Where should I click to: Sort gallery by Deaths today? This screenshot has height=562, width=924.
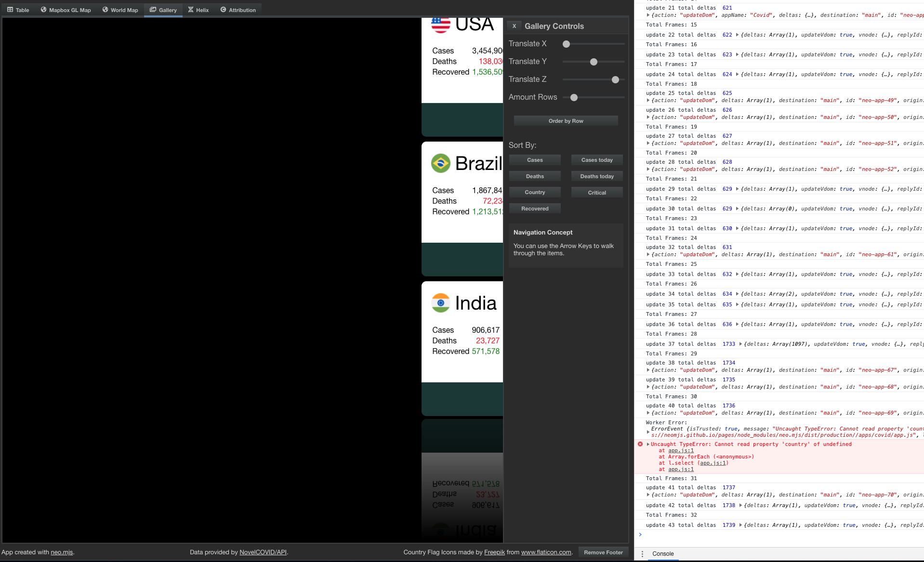(x=597, y=176)
